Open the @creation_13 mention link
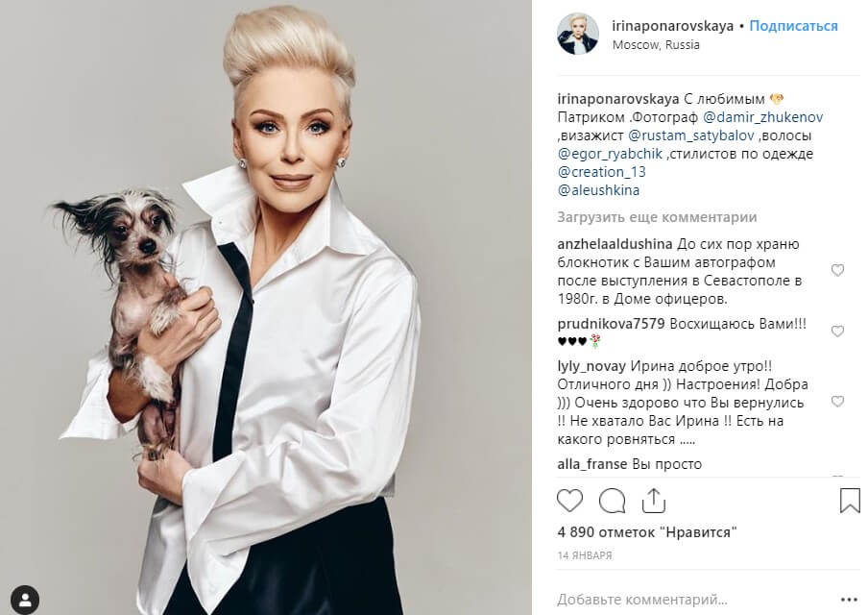Image resolution: width=868 pixels, height=615 pixels. (602, 172)
